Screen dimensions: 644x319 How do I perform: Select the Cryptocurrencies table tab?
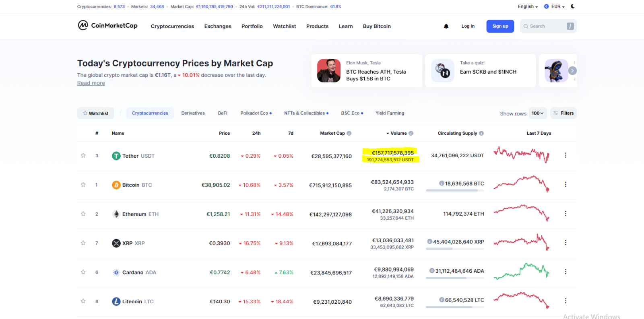[150, 113]
